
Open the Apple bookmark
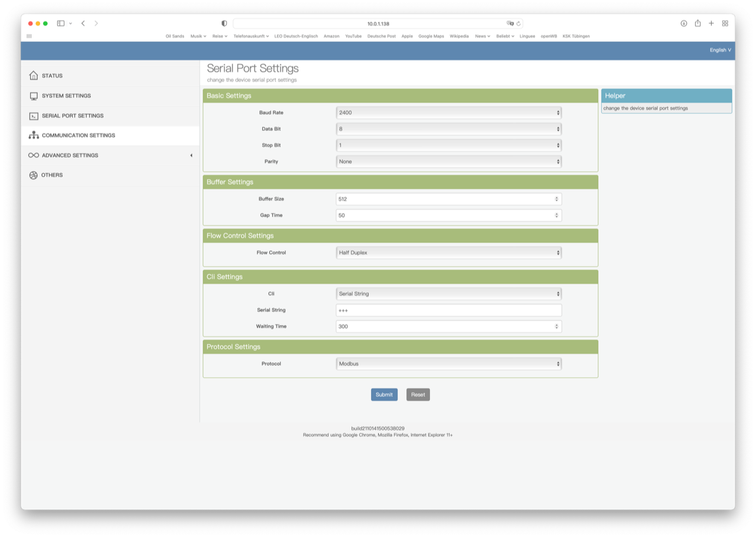(x=407, y=36)
